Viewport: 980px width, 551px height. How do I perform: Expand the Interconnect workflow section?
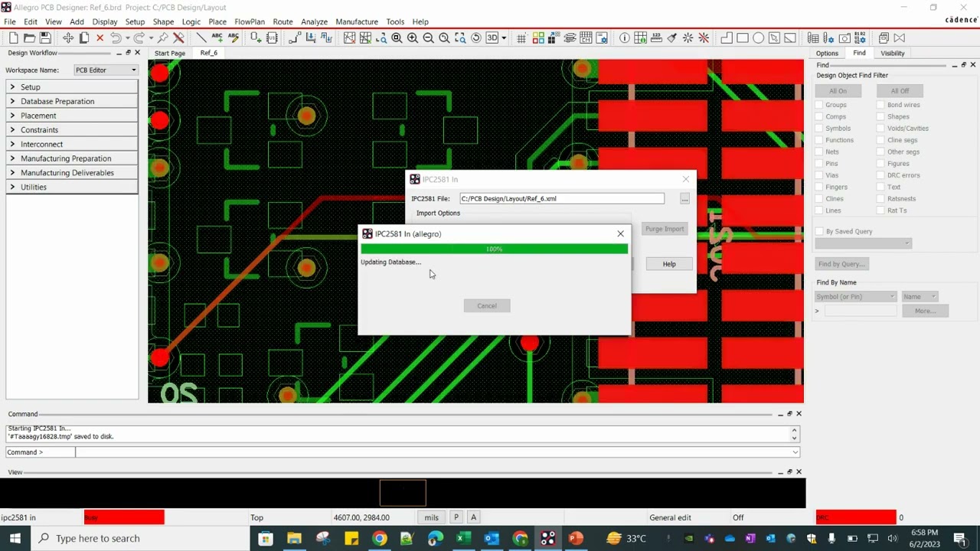72,144
